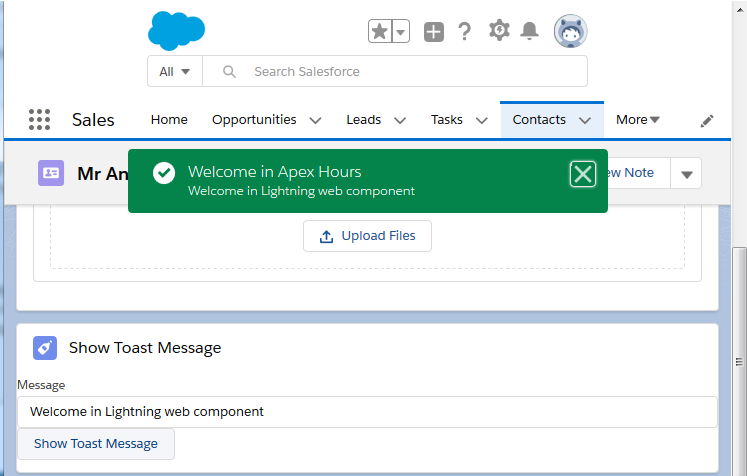Focus the Search Salesforce field
Image resolution: width=747 pixels, height=476 pixels.
395,71
